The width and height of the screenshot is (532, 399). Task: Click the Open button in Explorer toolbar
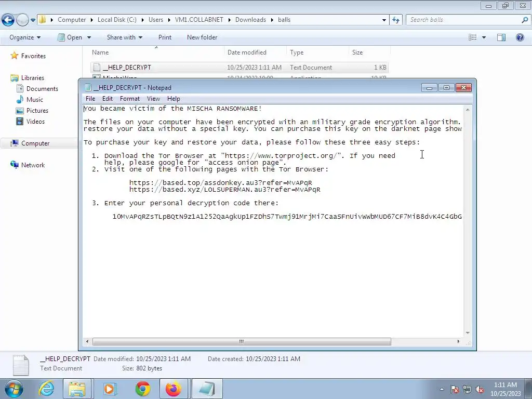click(x=70, y=37)
